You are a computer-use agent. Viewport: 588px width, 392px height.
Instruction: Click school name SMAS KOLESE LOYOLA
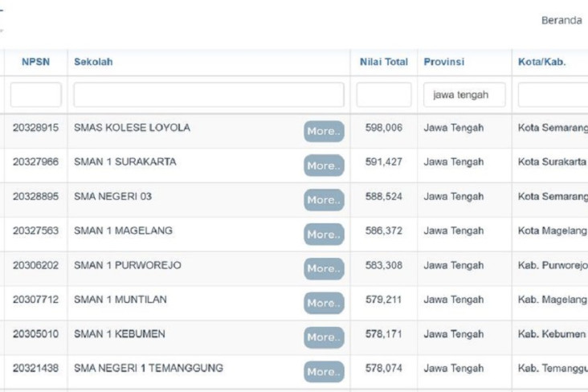click(x=132, y=128)
